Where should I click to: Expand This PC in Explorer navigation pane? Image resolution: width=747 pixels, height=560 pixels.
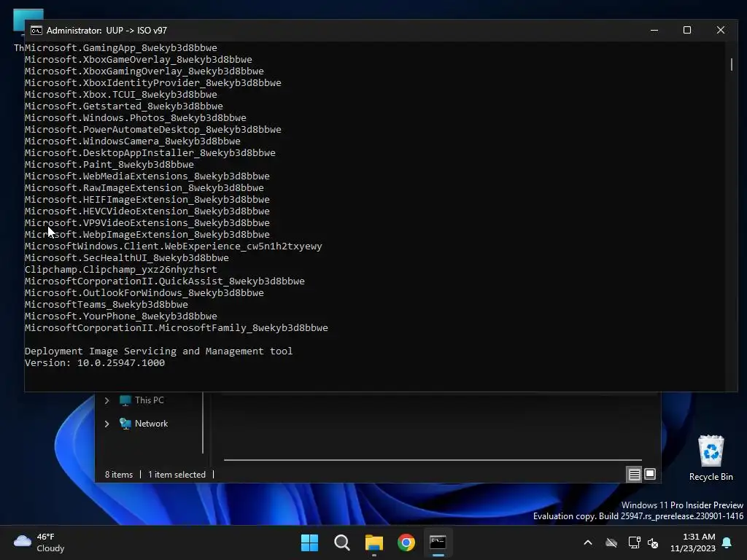107,400
